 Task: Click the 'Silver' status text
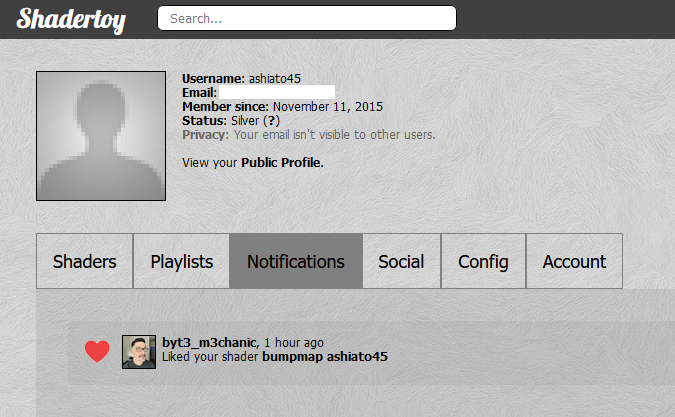245,120
